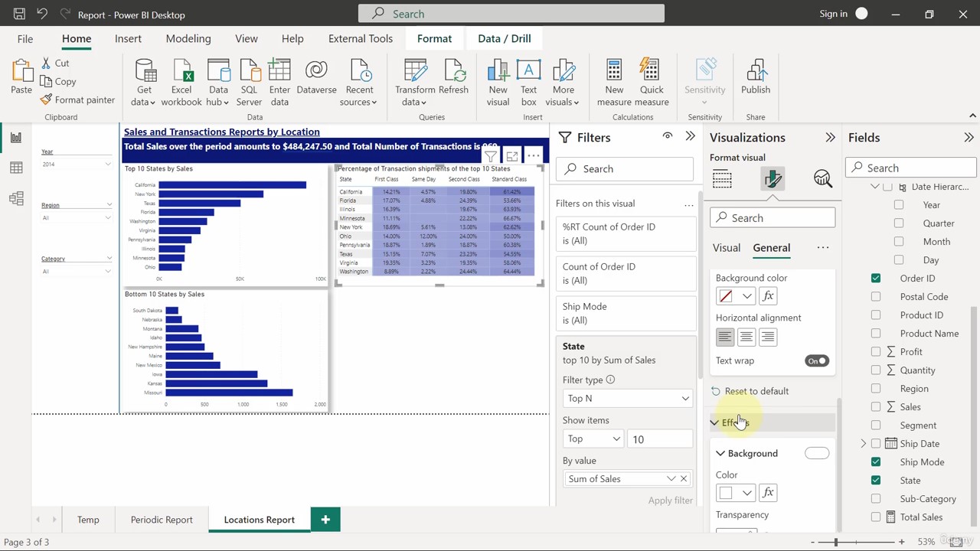Create a New measure
This screenshot has width=980, height=551.
point(614,83)
